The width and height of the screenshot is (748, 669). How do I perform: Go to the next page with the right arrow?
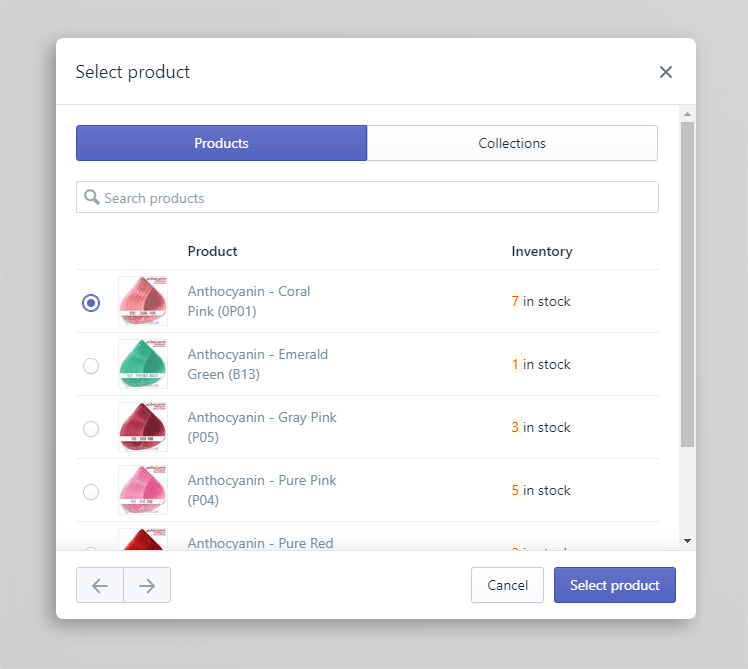[147, 585]
